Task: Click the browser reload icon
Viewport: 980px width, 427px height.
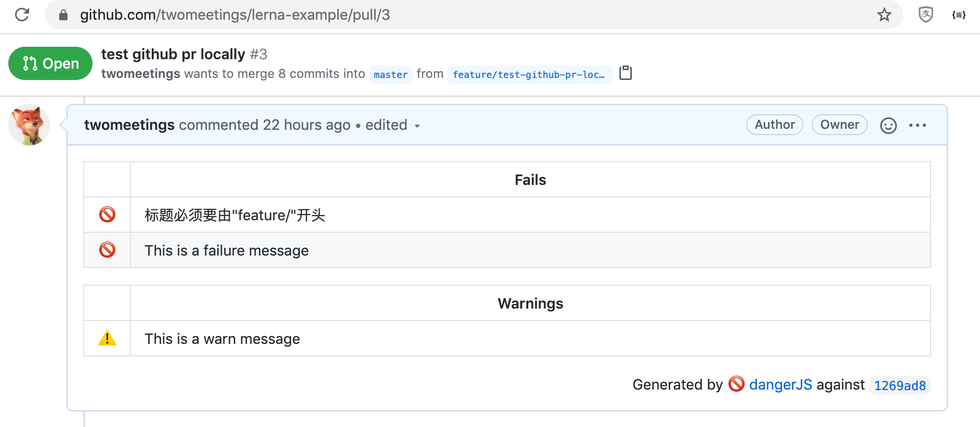Action: (22, 15)
